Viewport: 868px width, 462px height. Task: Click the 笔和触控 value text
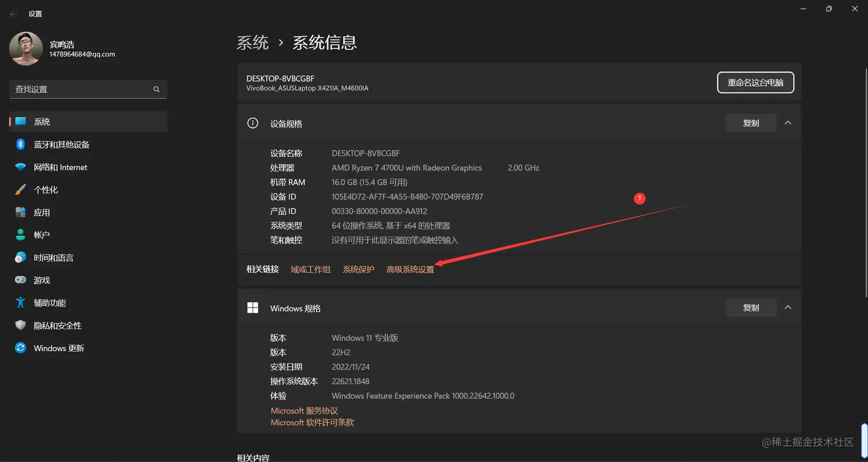395,240
